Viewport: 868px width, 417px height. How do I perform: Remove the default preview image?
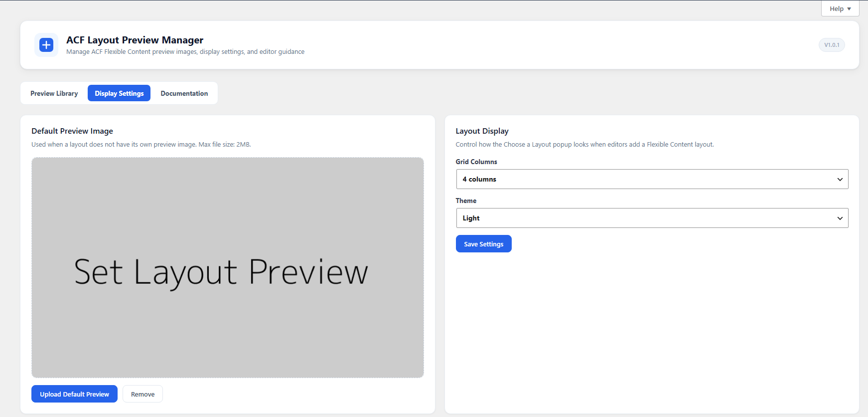point(143,394)
